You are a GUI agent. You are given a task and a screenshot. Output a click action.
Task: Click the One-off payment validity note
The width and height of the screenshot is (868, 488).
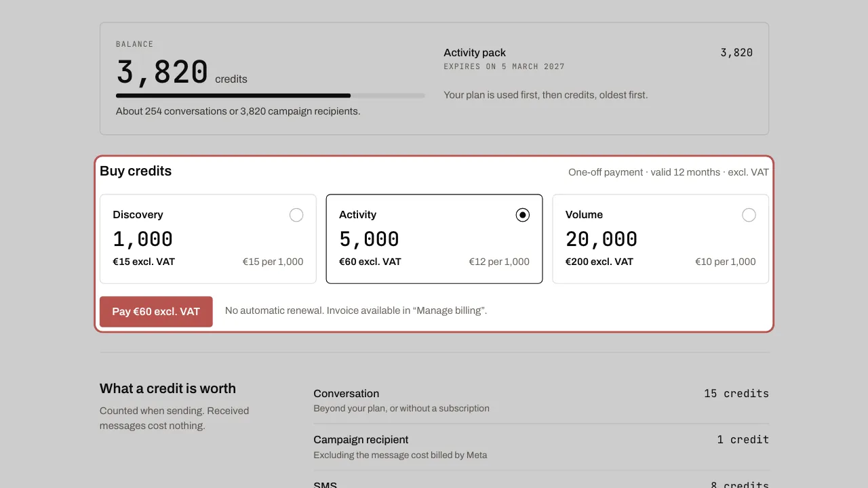(x=669, y=172)
